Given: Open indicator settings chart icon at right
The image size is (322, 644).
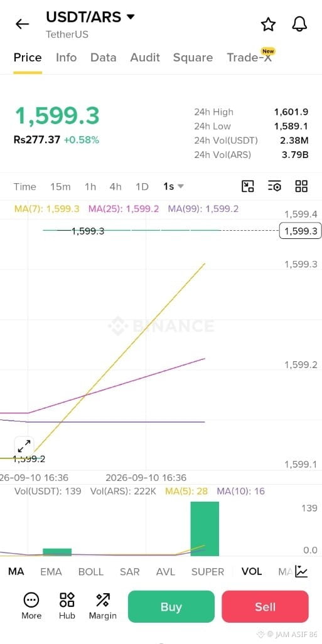Looking at the screenshot, I should pos(301,571).
